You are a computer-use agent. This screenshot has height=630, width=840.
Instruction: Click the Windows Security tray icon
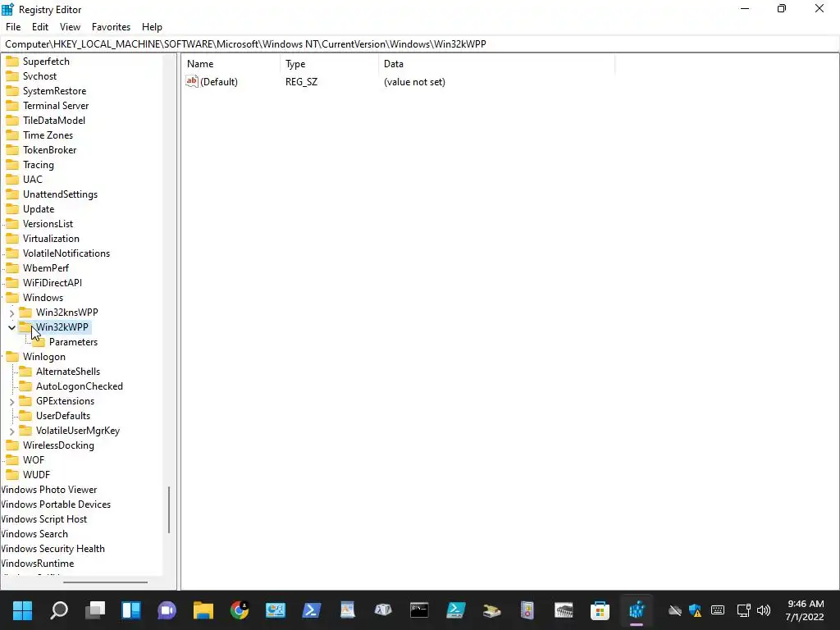click(696, 610)
